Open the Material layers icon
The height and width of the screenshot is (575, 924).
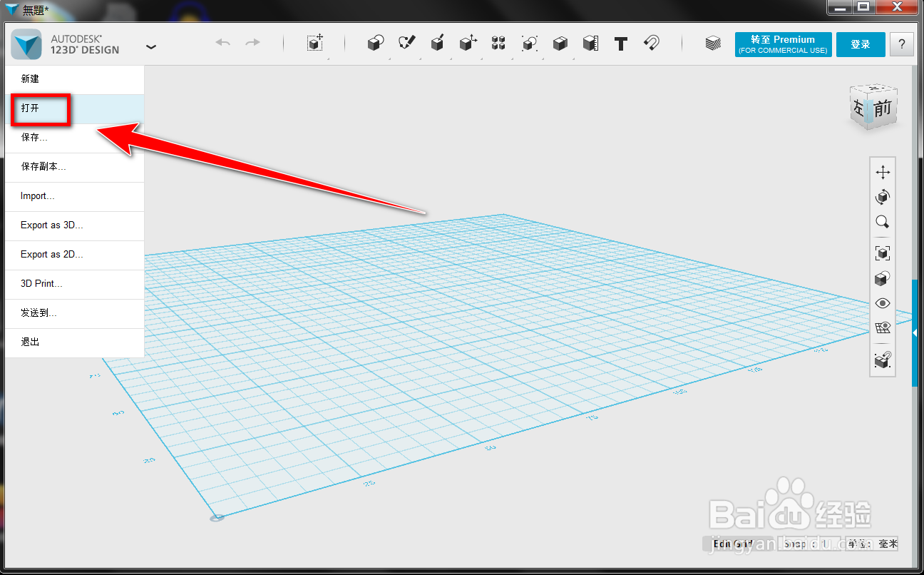[713, 44]
